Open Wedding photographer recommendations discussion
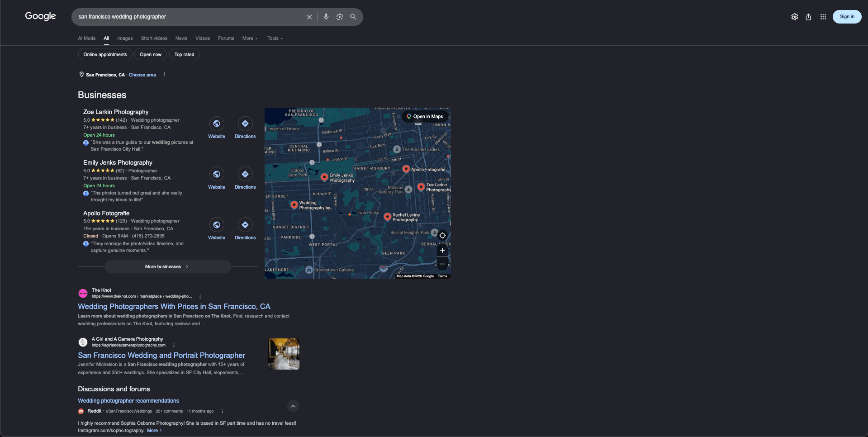 pos(128,401)
